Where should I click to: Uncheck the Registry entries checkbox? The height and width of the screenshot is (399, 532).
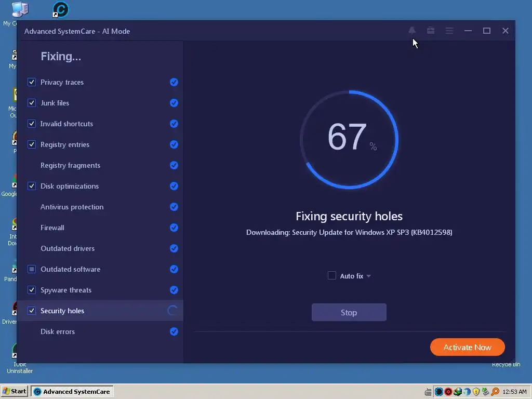click(32, 144)
